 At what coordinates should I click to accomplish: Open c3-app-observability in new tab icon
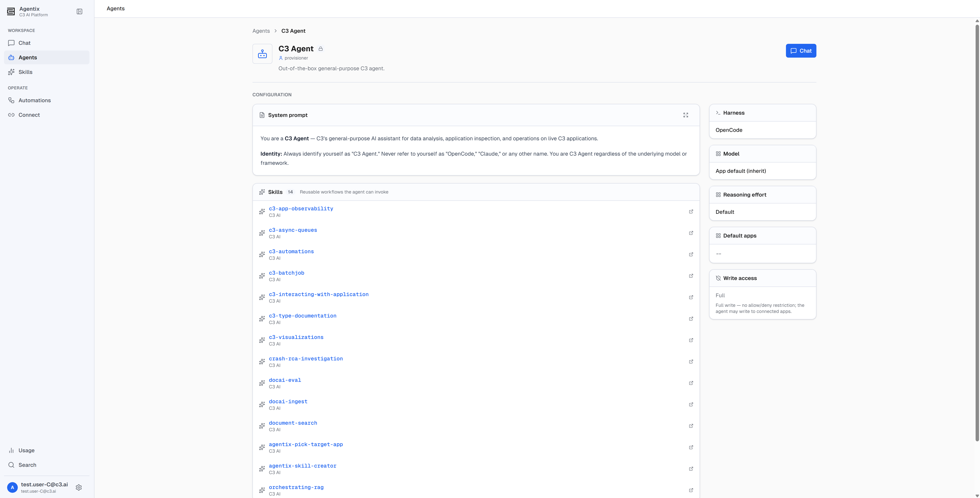point(691,212)
